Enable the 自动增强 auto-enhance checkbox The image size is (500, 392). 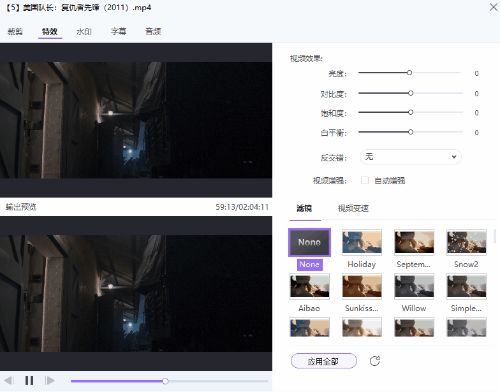(365, 180)
